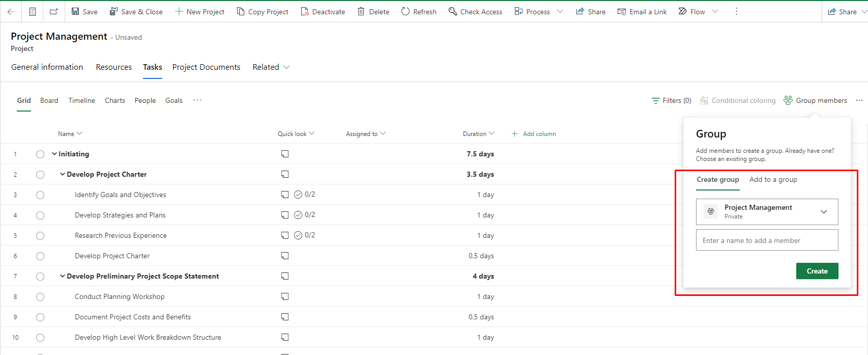Open checklist 0/2 for Develop Strategies and Plans

[305, 215]
